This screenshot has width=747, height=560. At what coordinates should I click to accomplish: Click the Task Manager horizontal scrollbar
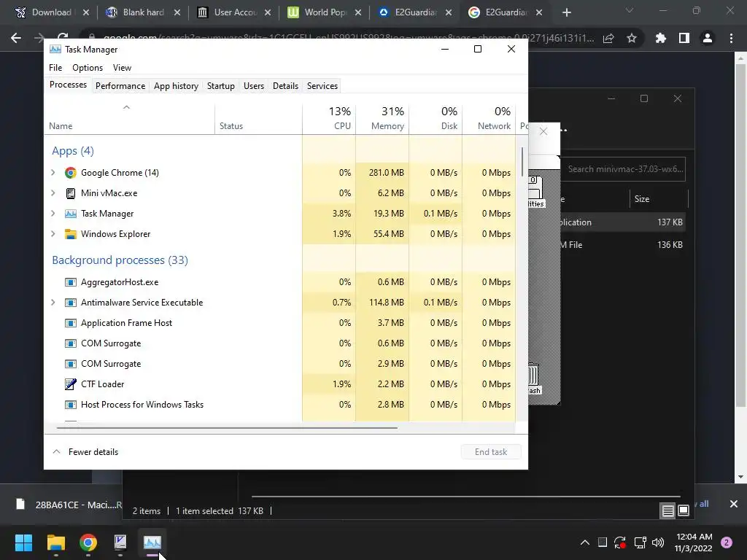[x=227, y=428]
